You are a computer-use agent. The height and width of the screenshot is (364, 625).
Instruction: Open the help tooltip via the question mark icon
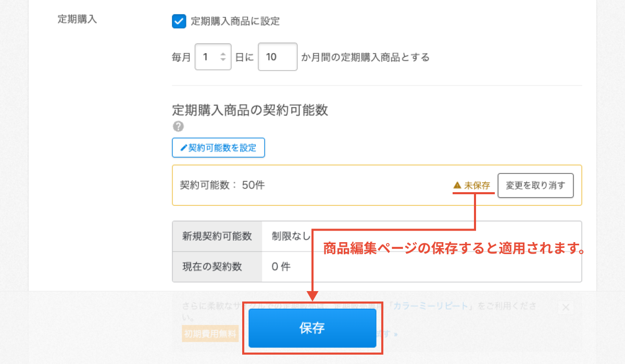(x=179, y=126)
